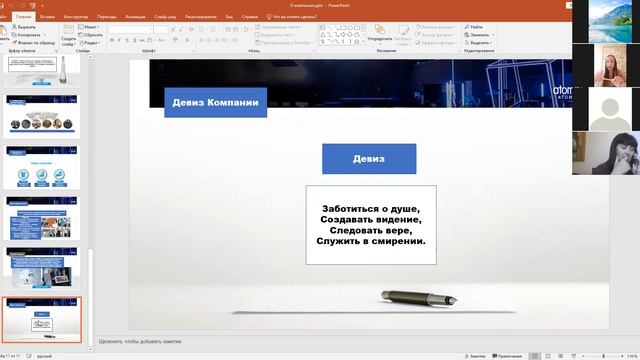The image size is (640, 360).
Task: Create a new slide (Создать слайд)
Action: click(69, 35)
